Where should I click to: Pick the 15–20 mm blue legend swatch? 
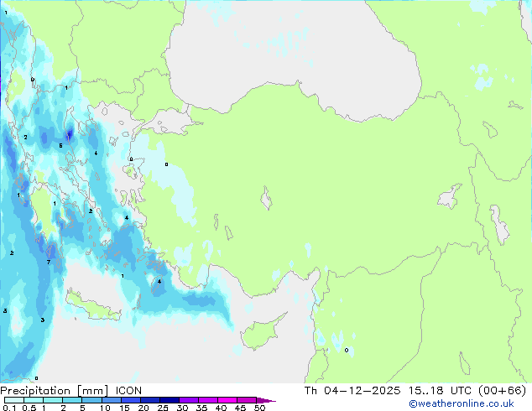(x=131, y=400)
